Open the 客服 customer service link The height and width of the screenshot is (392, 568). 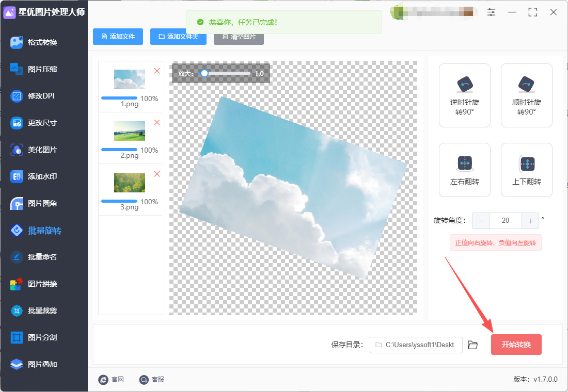pos(152,379)
